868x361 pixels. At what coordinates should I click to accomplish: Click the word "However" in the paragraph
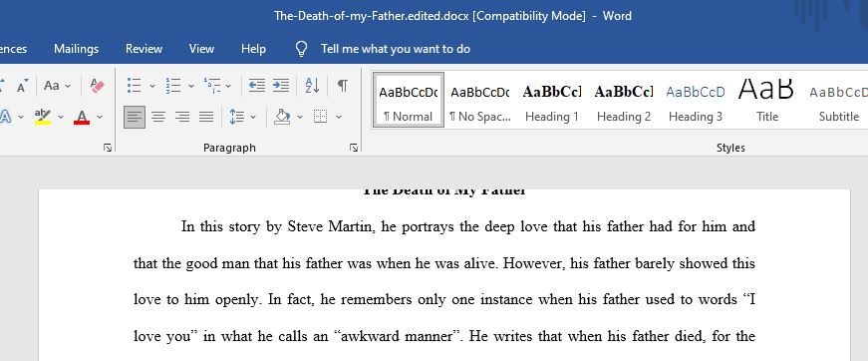coord(533,263)
